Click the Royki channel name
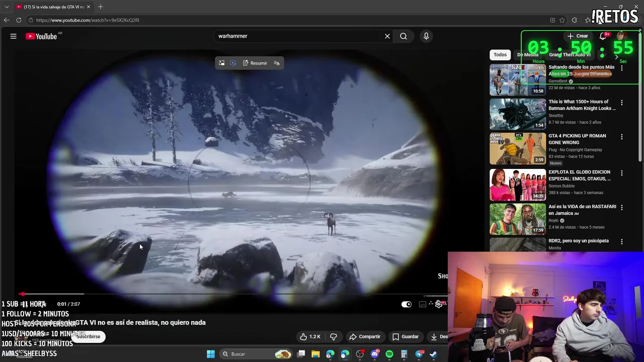Viewport: 644px width, 362px height. point(554,220)
